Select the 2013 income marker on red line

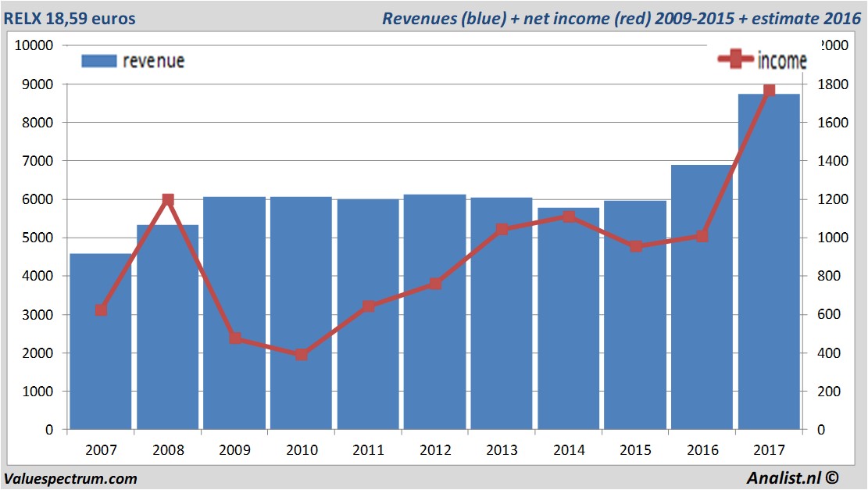(502, 230)
